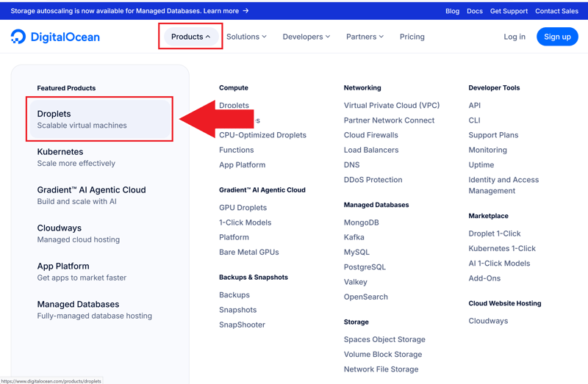588x384 pixels.
Task: Open Kubernetes featured product
Action: point(76,157)
